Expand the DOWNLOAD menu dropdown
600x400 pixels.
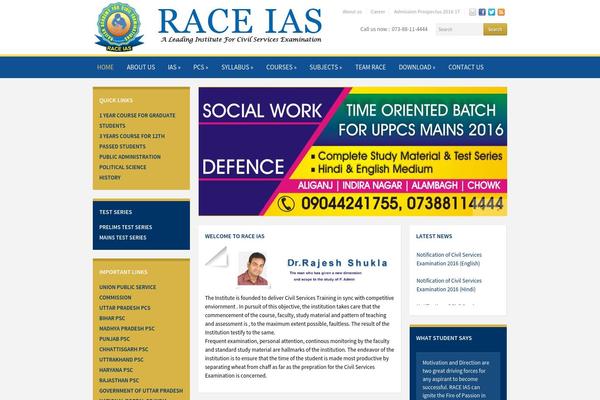pos(417,67)
